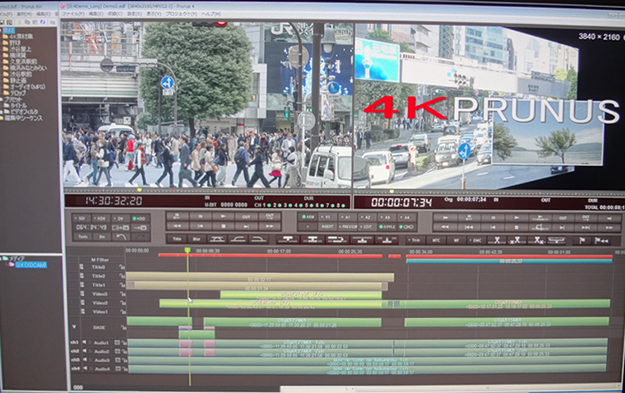The width and height of the screenshot is (625, 393).
Task: Click the loop playback icon in record monitor
Action: coord(539,228)
